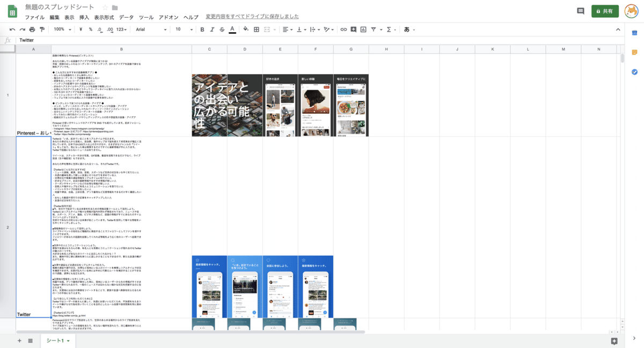Format as currency with the ¥ icon
Screen dimensions: 644x348
(80, 29)
